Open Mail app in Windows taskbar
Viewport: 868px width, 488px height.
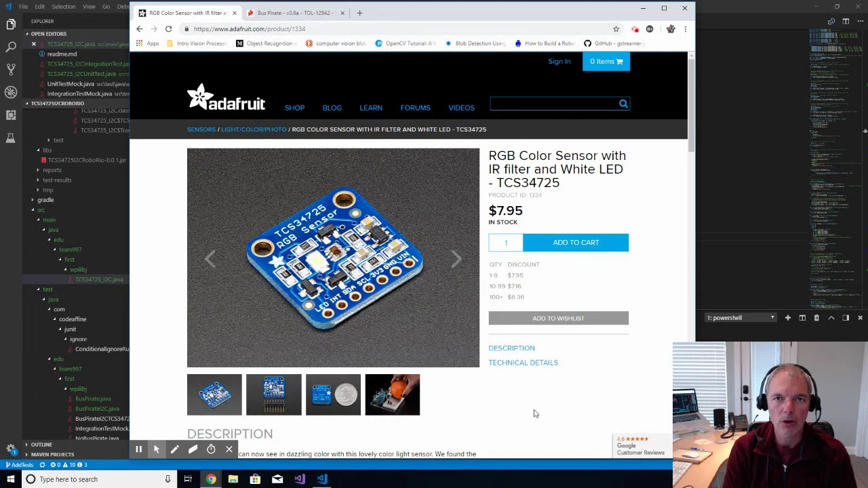[x=277, y=479]
